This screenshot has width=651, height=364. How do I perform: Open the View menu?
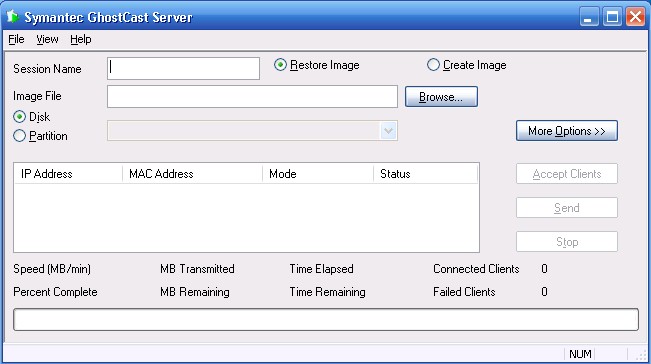click(x=47, y=39)
